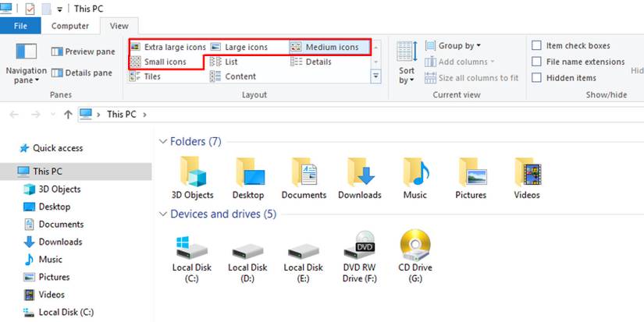
Task: Open the Desktop folder in Folders group
Action: (248, 172)
